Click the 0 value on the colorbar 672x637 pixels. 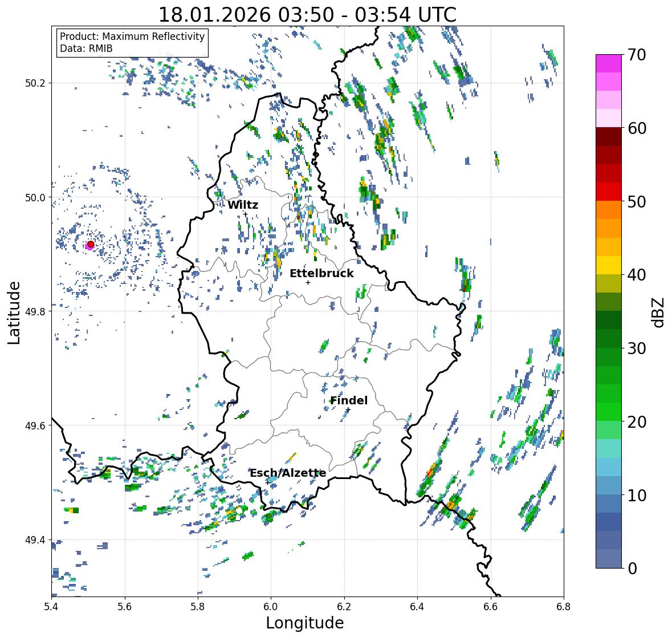[x=633, y=569]
